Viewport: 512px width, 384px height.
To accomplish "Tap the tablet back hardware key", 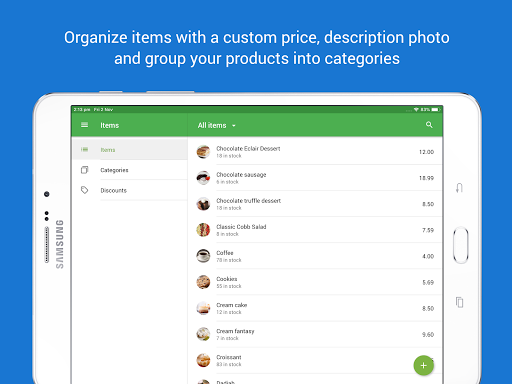I will [x=459, y=188].
